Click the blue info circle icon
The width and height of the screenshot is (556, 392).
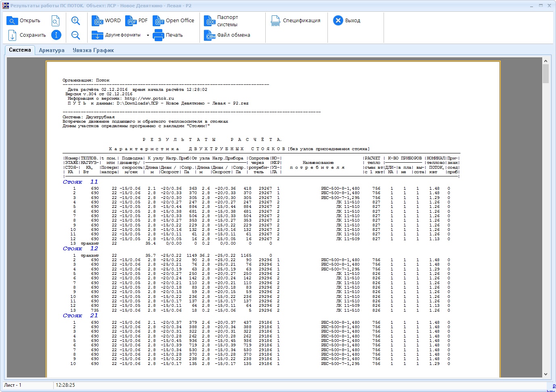(56, 35)
